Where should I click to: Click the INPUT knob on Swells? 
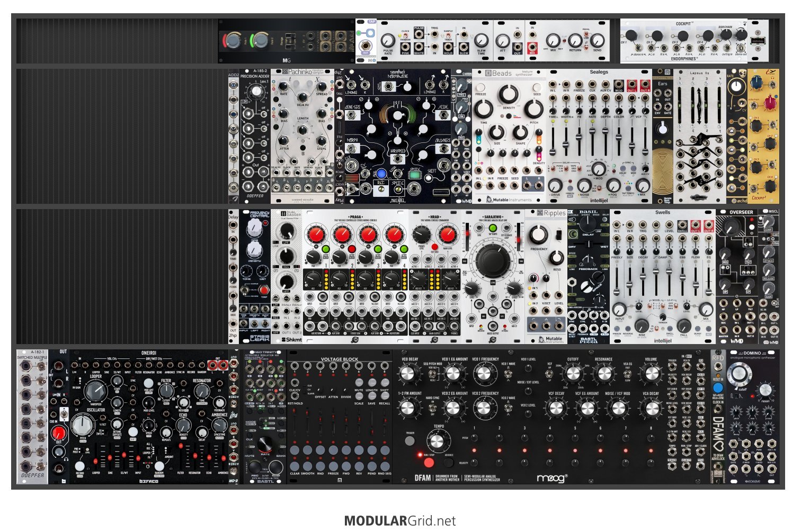point(619,309)
